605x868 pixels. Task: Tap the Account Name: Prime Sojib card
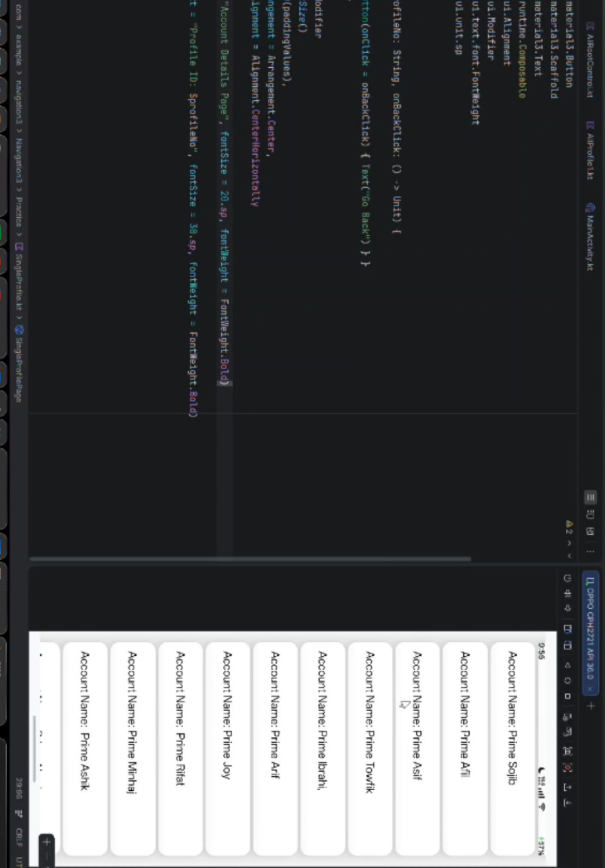pyautogui.click(x=513, y=749)
